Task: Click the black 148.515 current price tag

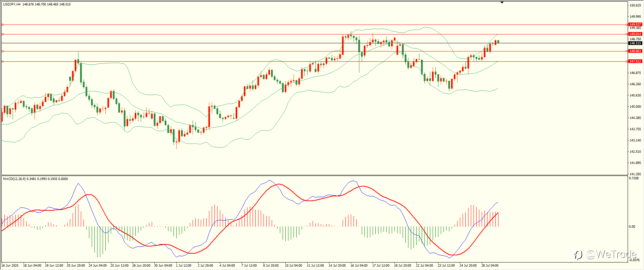Action: point(635,43)
